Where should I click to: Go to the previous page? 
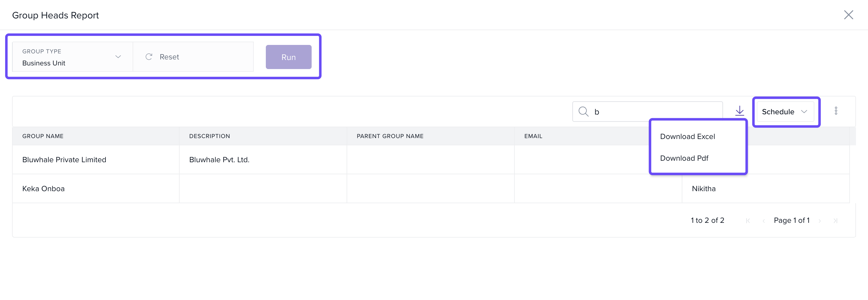763,221
